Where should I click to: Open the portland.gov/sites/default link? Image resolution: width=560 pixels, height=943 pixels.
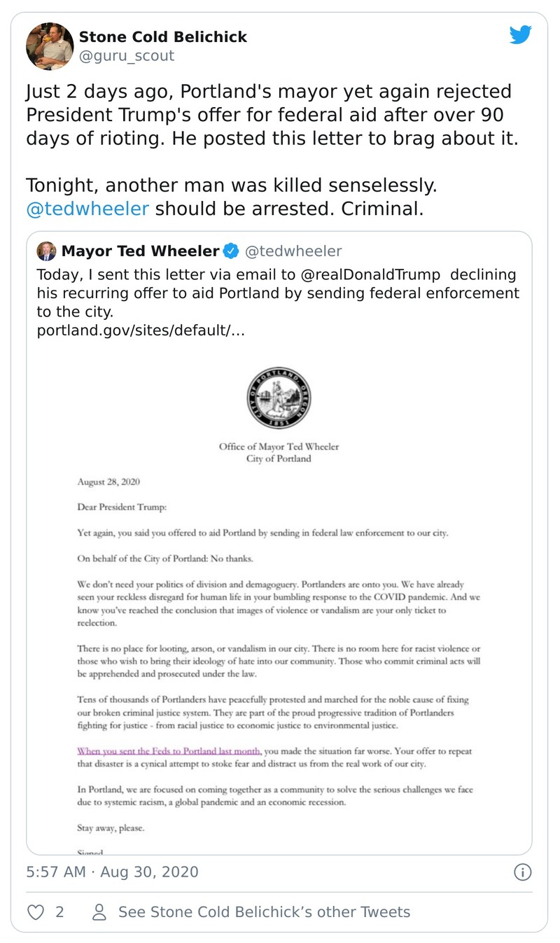coord(140,329)
